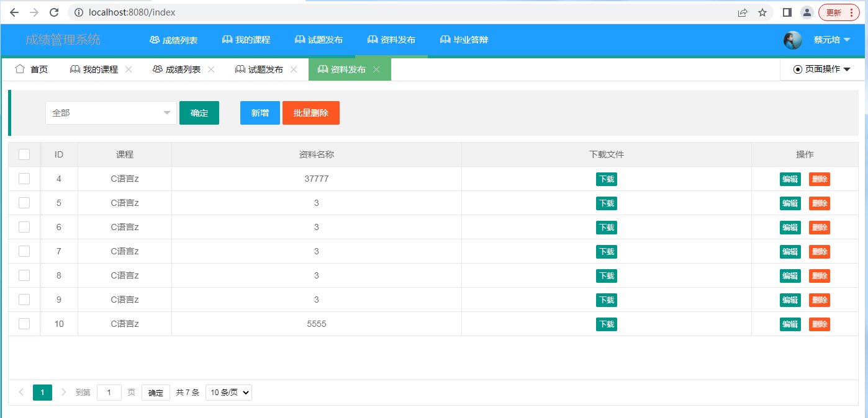Click the page number jump input field
This screenshot has width=868, height=418.
(x=109, y=393)
